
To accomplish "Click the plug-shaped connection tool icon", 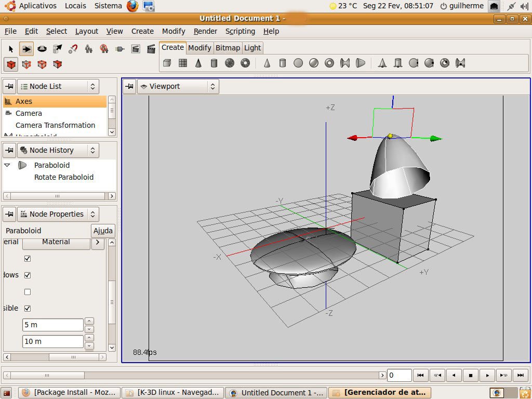I will click(119, 49).
